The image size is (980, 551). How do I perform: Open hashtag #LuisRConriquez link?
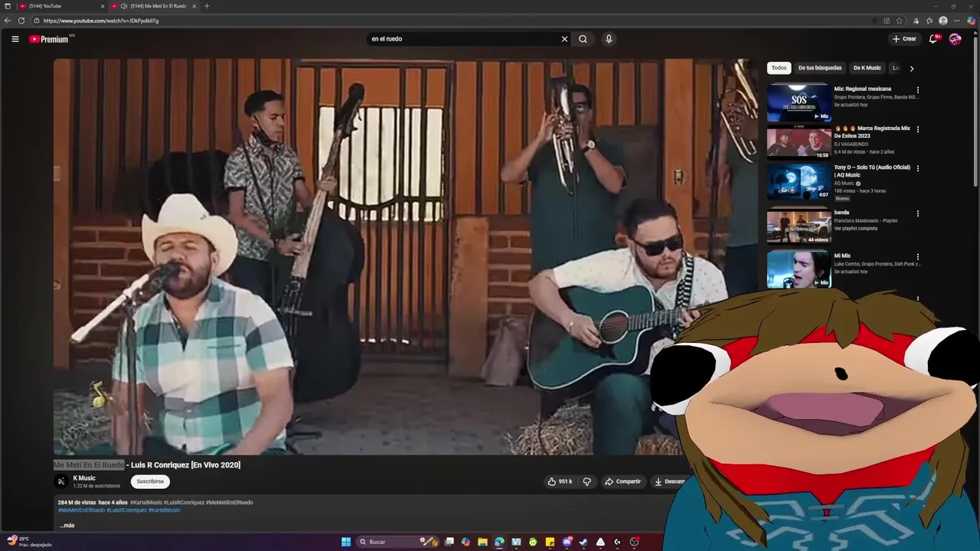tap(126, 510)
